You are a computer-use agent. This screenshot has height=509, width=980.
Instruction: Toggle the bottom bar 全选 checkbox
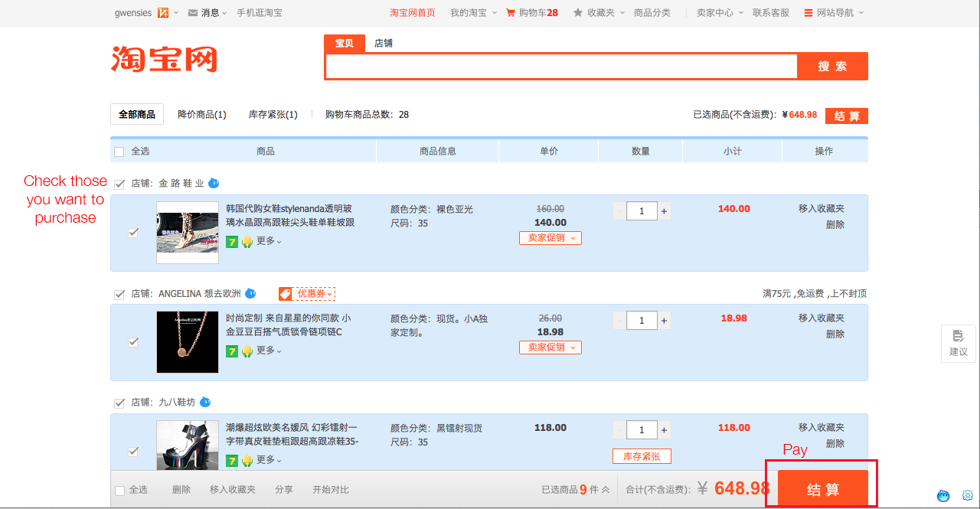coord(119,490)
